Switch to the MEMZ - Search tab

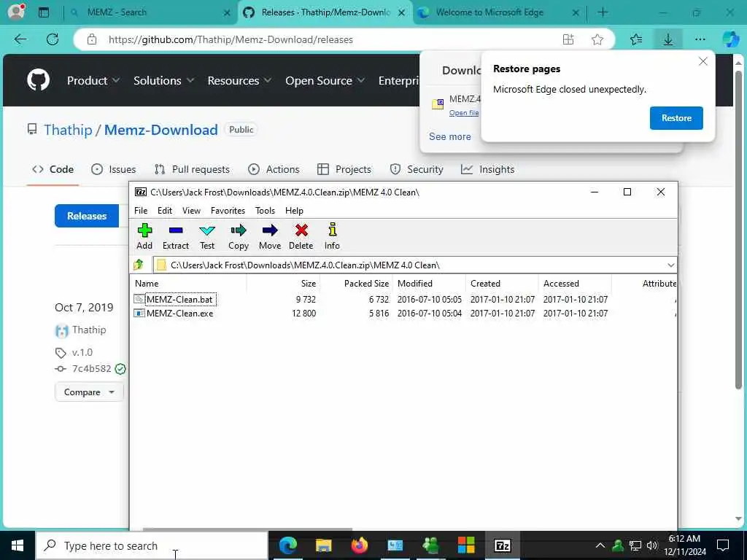(x=149, y=12)
